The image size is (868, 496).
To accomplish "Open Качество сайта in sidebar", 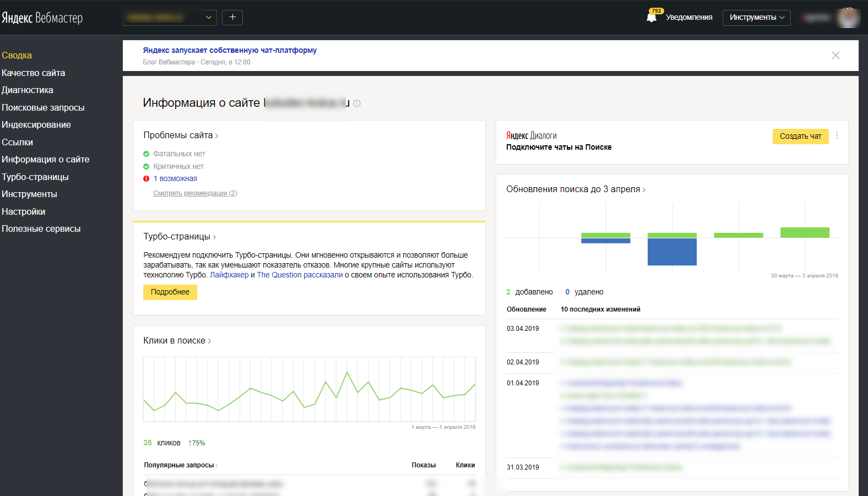I will coord(33,73).
